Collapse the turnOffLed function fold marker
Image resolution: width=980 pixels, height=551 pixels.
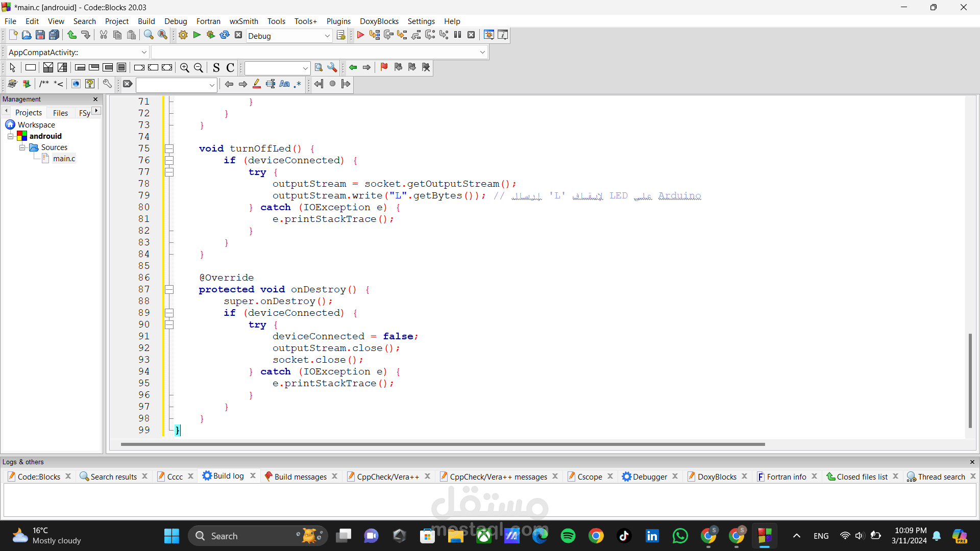click(169, 148)
